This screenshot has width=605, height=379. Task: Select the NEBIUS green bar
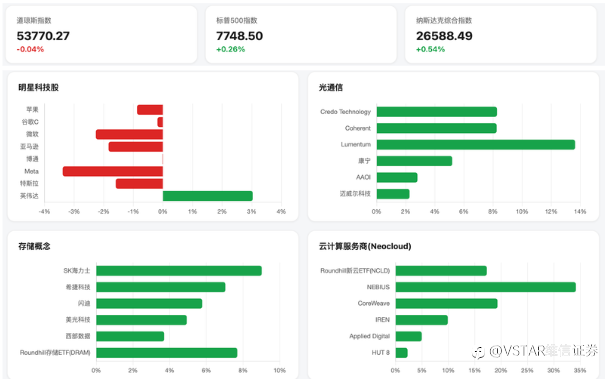tap(486, 287)
